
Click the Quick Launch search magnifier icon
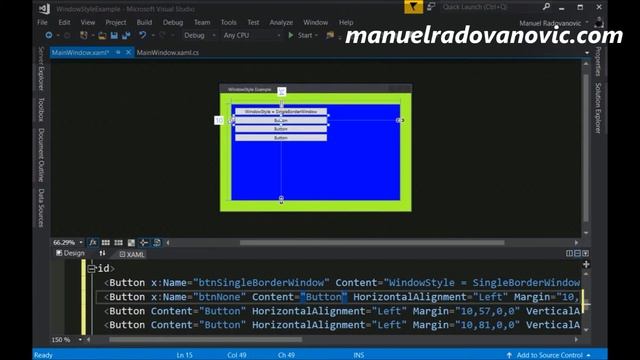pos(547,7)
